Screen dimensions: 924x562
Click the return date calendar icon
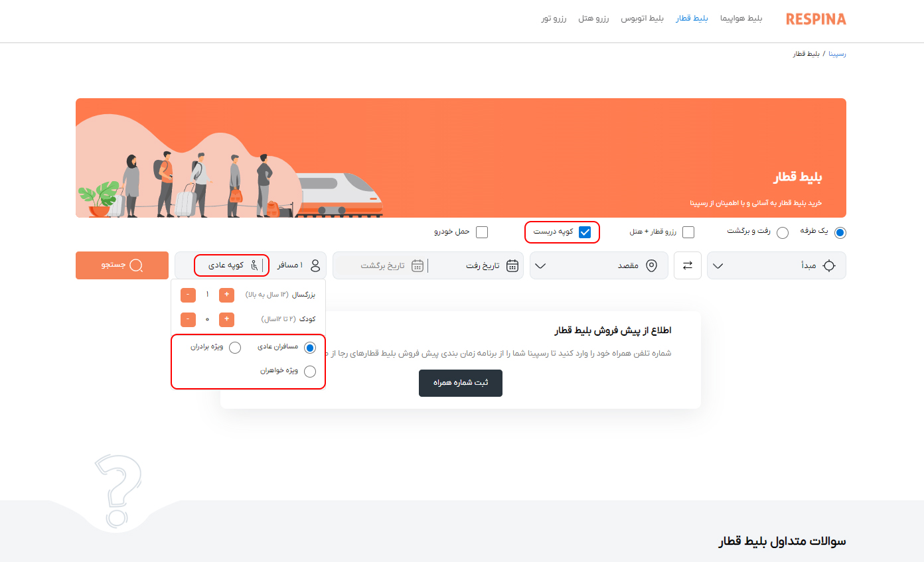click(418, 265)
